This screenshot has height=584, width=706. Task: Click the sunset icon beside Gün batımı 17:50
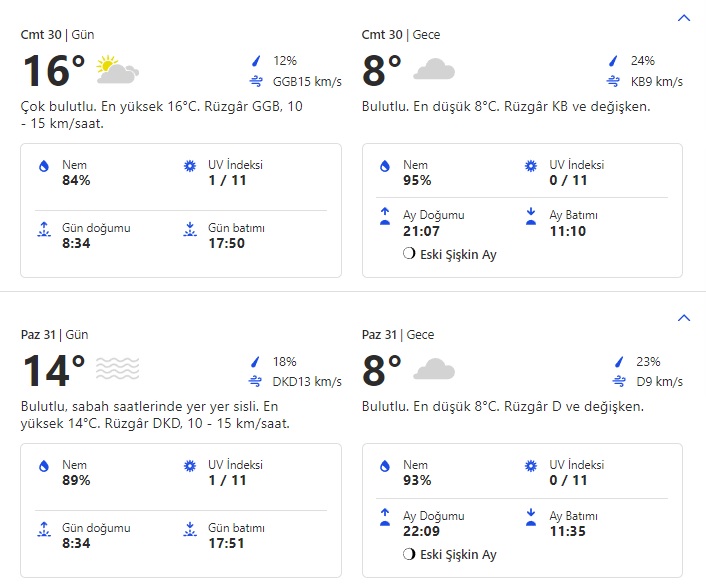[x=189, y=229]
